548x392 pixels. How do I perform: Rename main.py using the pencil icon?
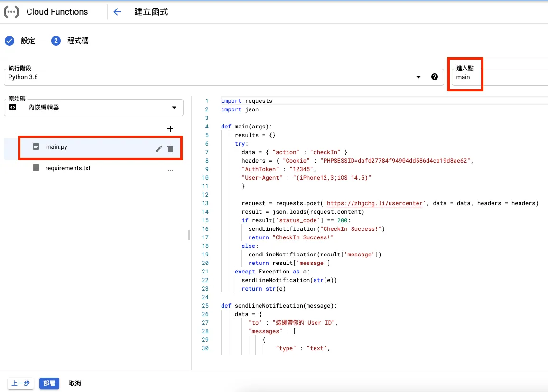point(159,149)
